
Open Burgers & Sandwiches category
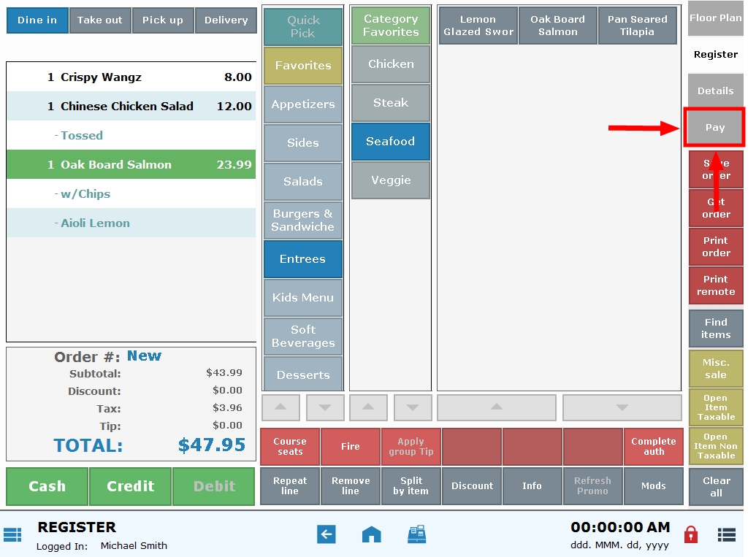click(303, 220)
